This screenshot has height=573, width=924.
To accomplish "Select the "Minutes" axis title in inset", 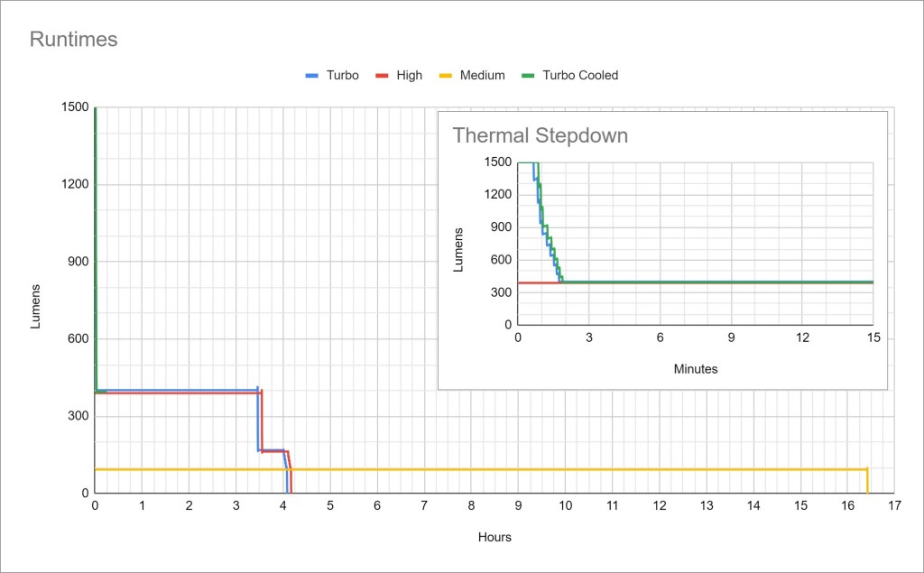I will click(x=695, y=369).
